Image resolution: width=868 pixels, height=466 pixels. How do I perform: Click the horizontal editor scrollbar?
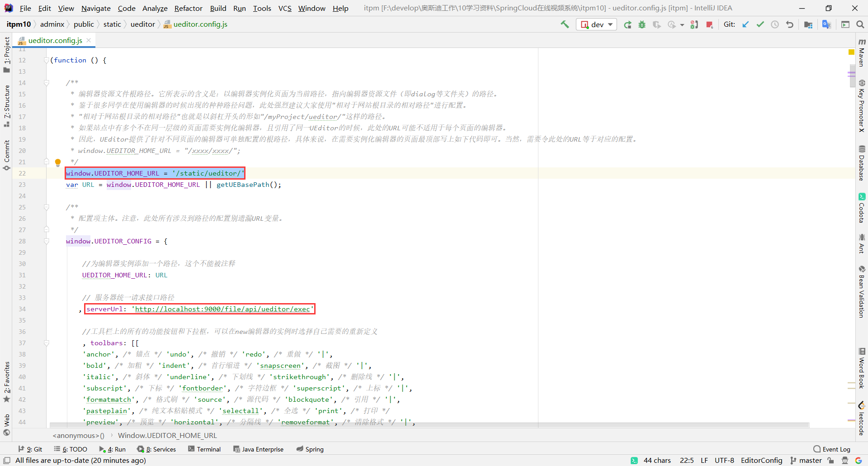[x=429, y=425]
